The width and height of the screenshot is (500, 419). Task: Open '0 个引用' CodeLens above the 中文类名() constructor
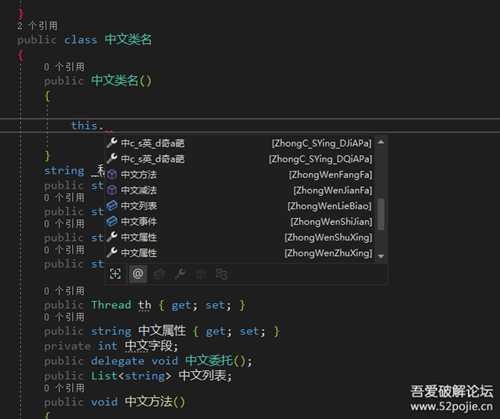pos(64,67)
